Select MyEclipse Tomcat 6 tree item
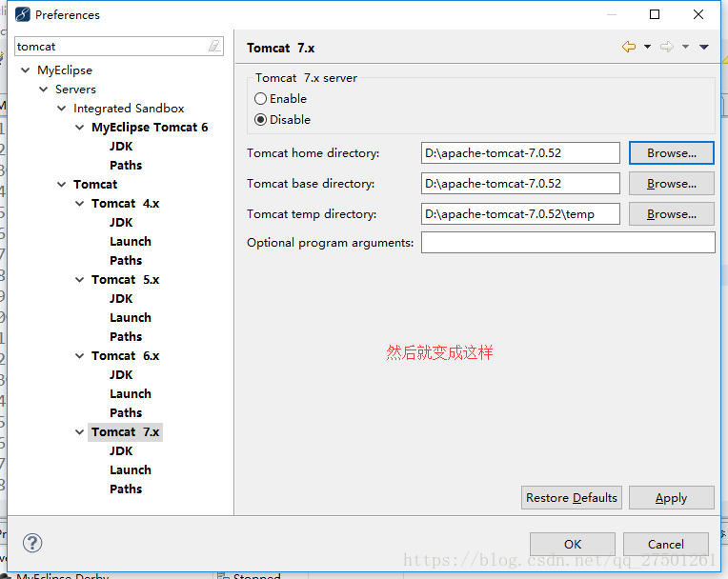 tap(150, 127)
